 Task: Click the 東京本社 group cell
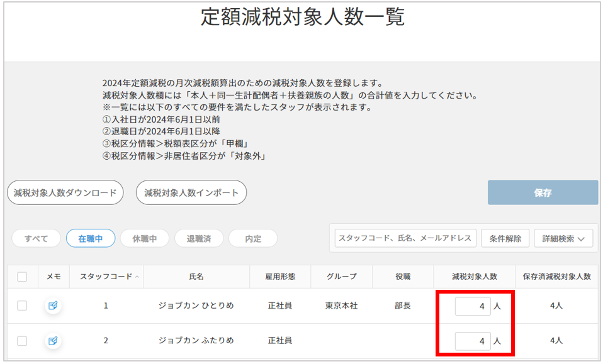point(342,306)
